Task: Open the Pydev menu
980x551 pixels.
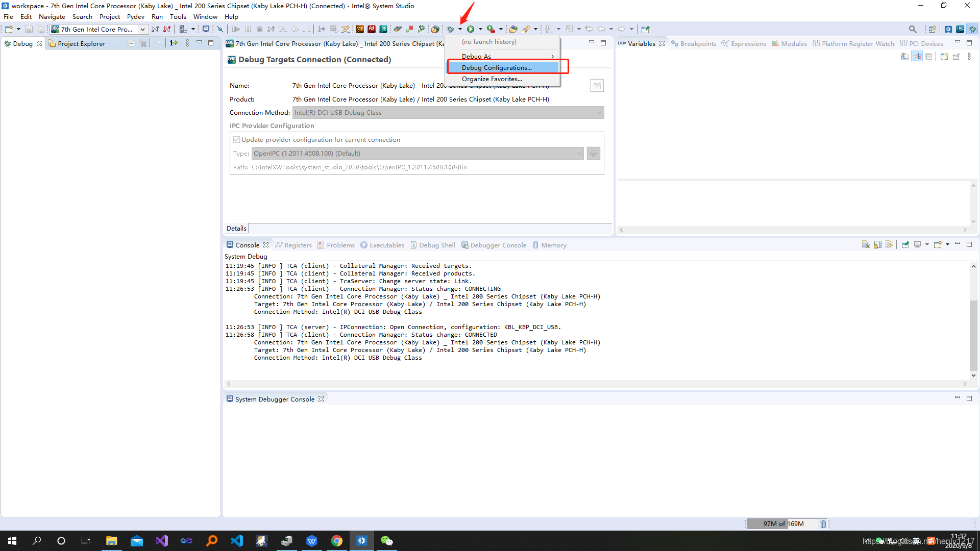Action: (136, 16)
